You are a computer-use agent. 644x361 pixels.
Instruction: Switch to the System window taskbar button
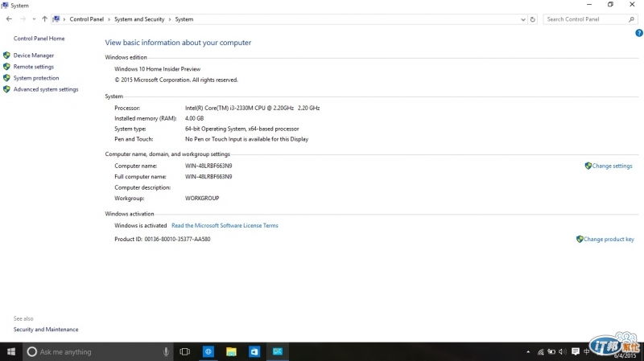pos(278,351)
